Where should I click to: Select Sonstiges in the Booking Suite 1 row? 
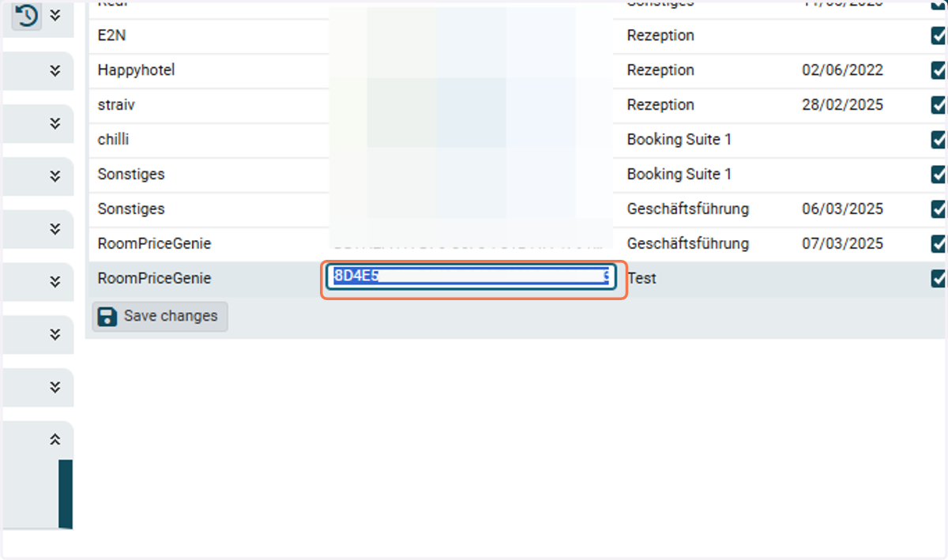131,175
